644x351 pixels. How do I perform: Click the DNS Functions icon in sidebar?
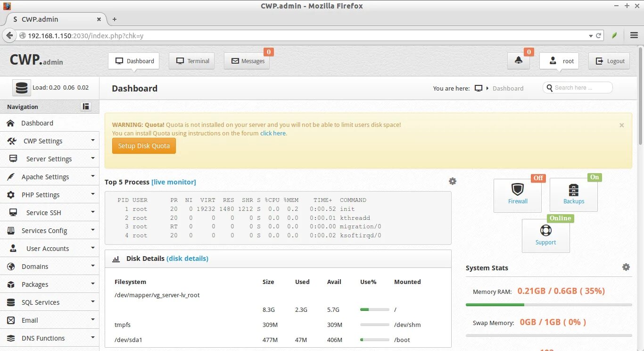(11, 338)
